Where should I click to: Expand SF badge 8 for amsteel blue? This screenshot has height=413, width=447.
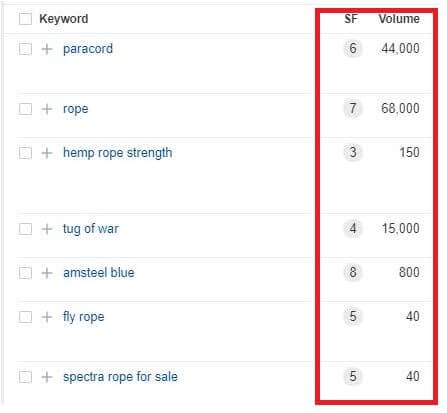353,272
